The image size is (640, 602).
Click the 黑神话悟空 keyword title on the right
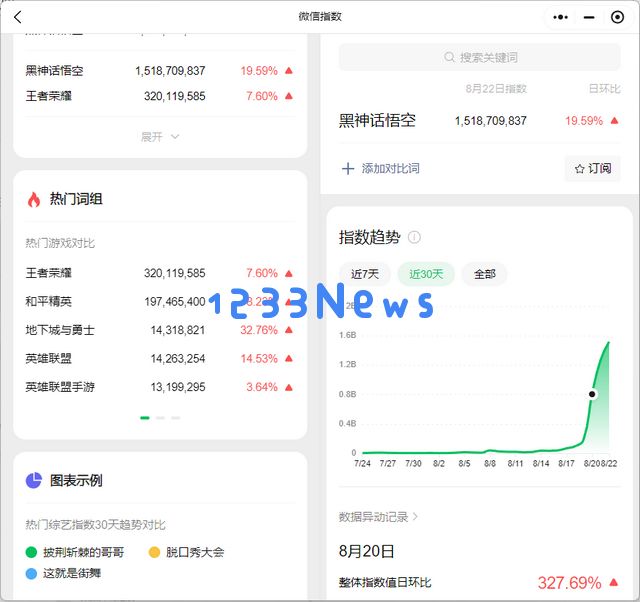tap(377, 121)
